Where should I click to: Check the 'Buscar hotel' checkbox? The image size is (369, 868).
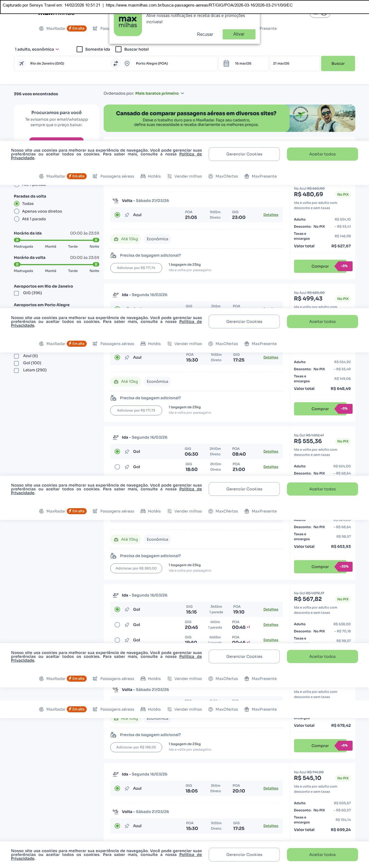tap(118, 49)
